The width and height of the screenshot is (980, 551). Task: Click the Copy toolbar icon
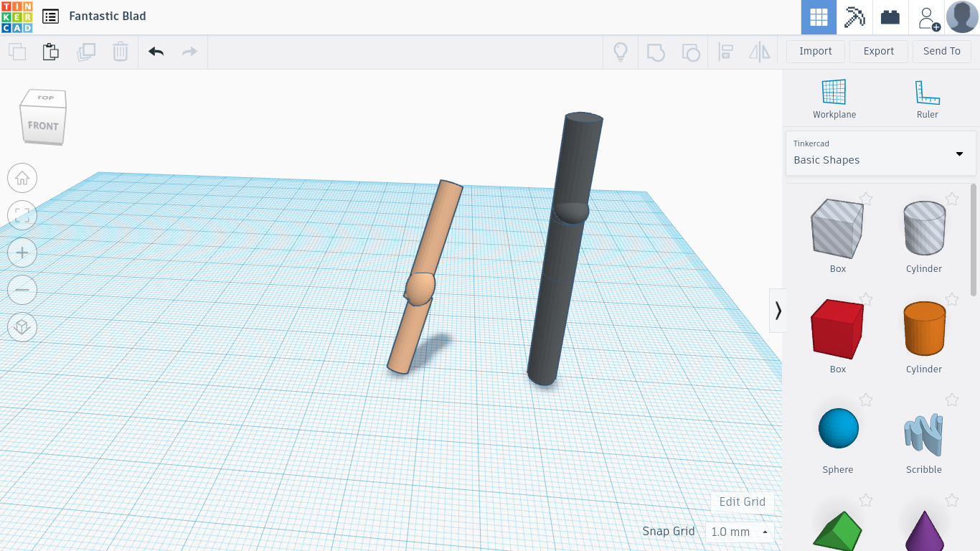coord(17,52)
